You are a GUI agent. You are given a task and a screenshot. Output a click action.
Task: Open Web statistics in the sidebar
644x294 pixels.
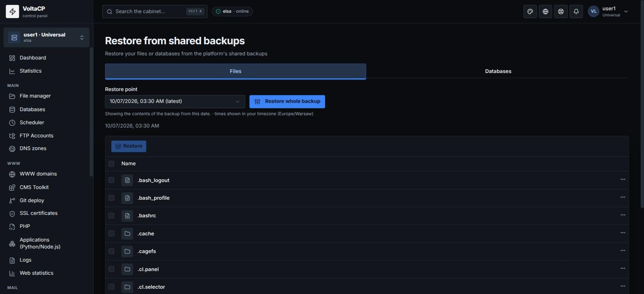tap(37, 273)
